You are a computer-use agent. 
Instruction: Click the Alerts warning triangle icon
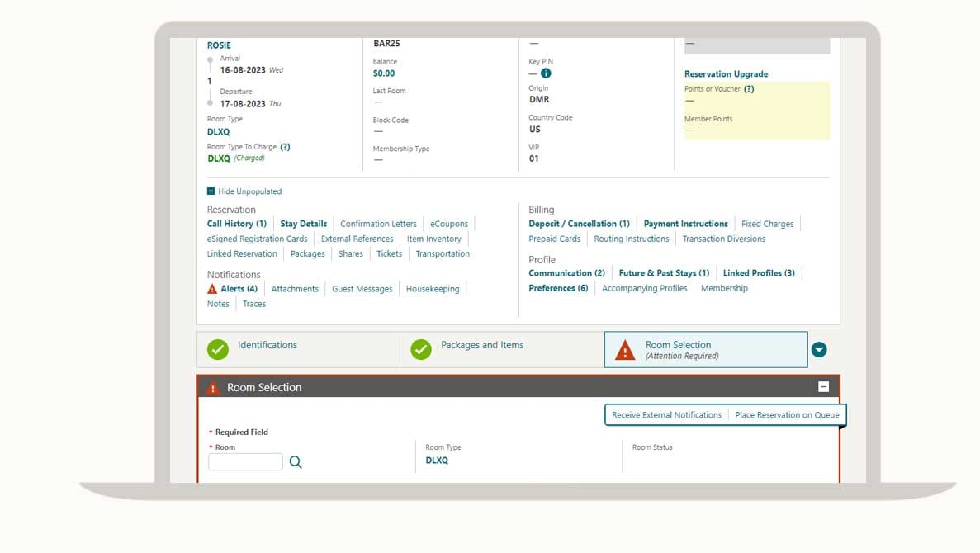pyautogui.click(x=212, y=289)
